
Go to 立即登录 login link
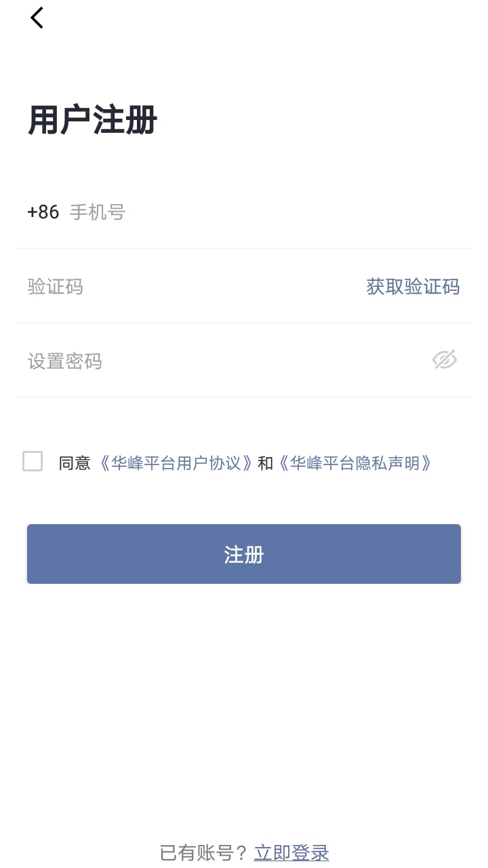[291, 852]
